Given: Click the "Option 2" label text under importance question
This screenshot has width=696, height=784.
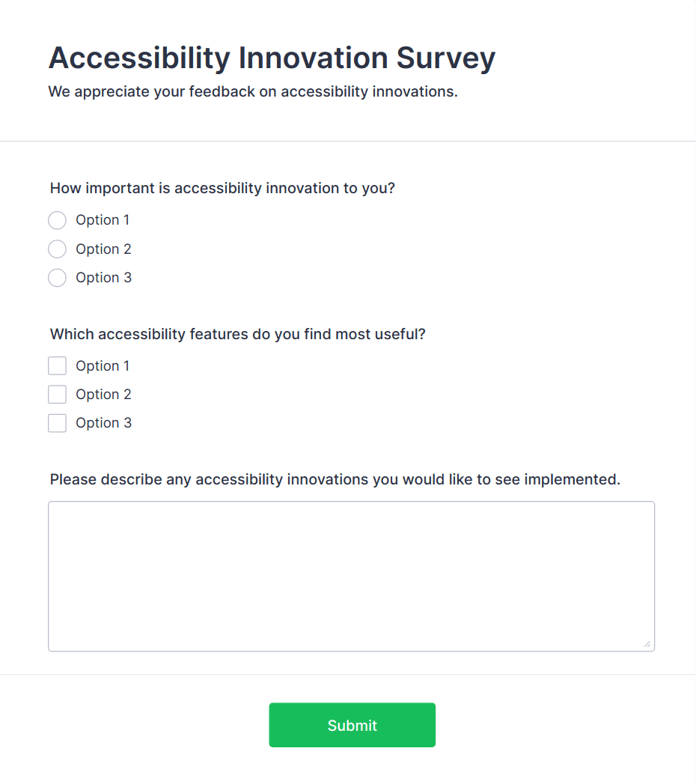Looking at the screenshot, I should pos(103,249).
